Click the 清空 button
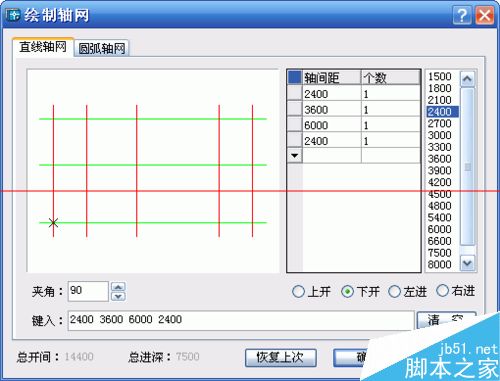 [x=446, y=320]
